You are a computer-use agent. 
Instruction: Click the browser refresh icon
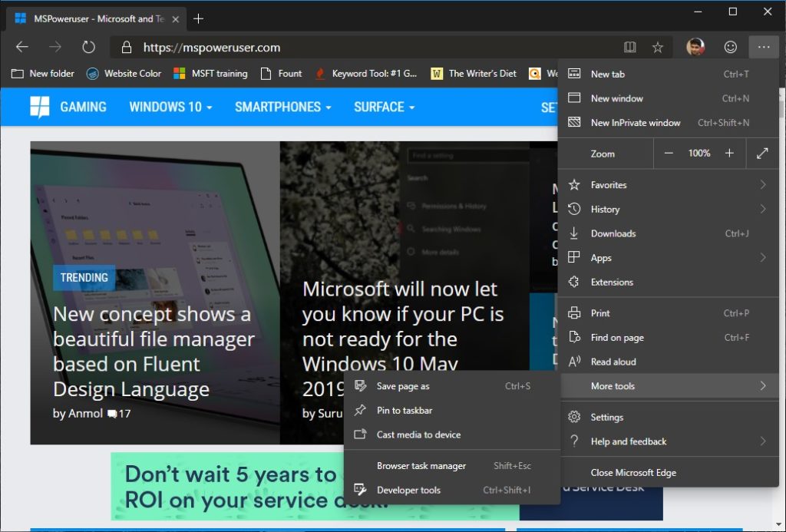tap(88, 47)
